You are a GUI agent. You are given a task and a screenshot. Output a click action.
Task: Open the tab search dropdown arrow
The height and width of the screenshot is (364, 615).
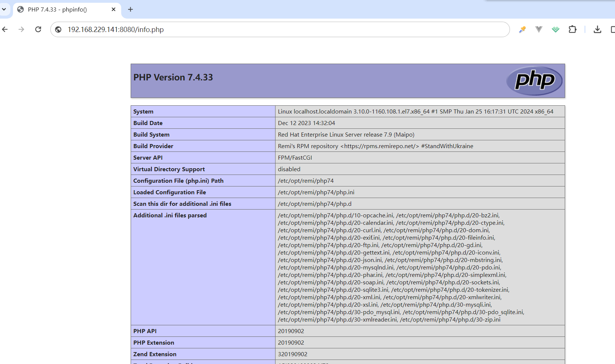pos(4,9)
